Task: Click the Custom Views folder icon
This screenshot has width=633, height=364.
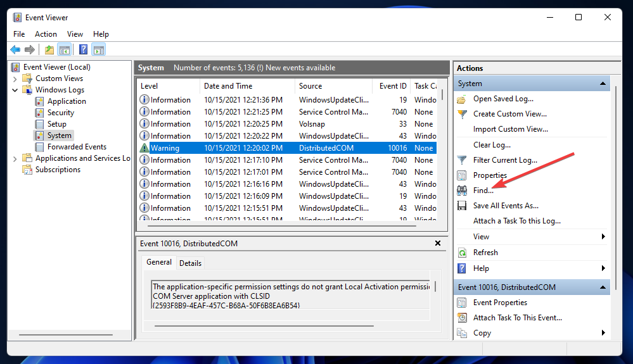Action: [x=27, y=78]
